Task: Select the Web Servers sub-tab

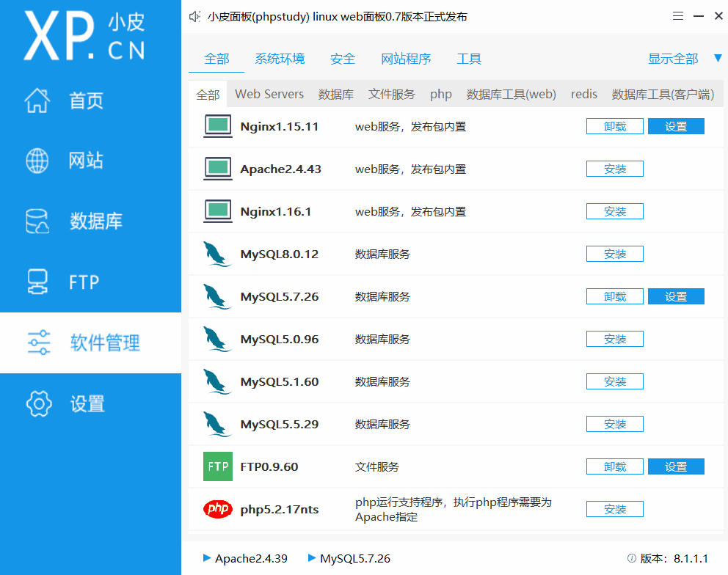Action: [x=269, y=94]
